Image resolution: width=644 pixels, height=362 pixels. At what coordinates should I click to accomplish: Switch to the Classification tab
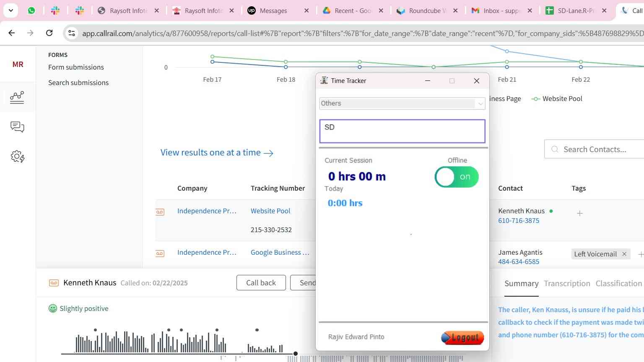pos(619,284)
